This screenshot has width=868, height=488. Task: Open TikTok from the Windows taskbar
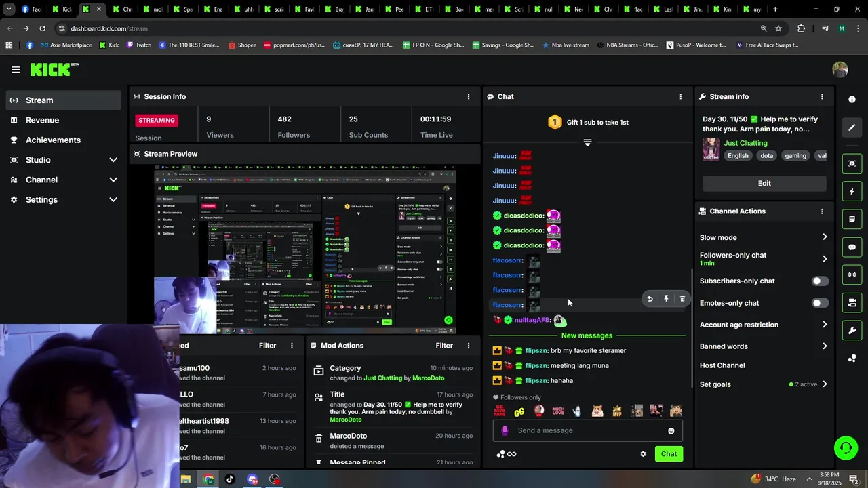(230, 479)
